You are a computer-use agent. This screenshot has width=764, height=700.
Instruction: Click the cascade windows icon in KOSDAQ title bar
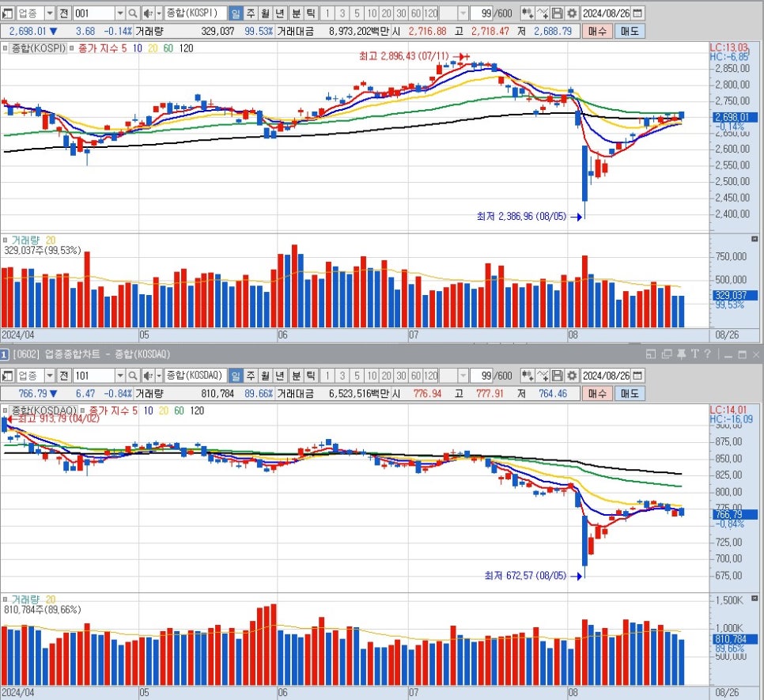(x=667, y=354)
